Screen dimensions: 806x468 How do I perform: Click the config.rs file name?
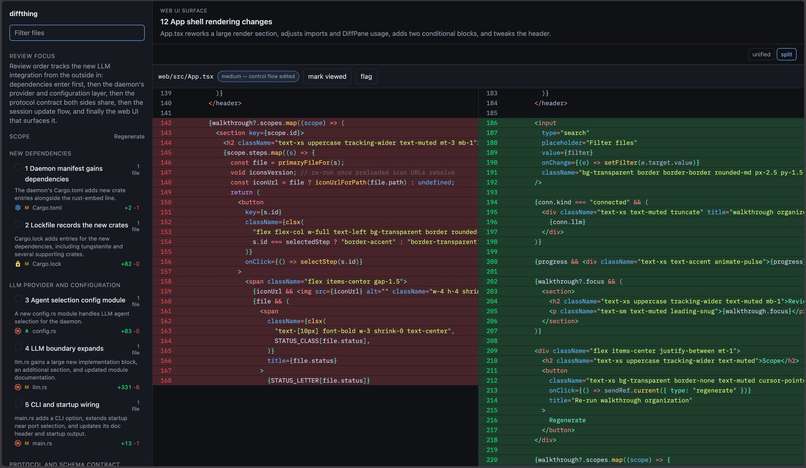click(44, 331)
